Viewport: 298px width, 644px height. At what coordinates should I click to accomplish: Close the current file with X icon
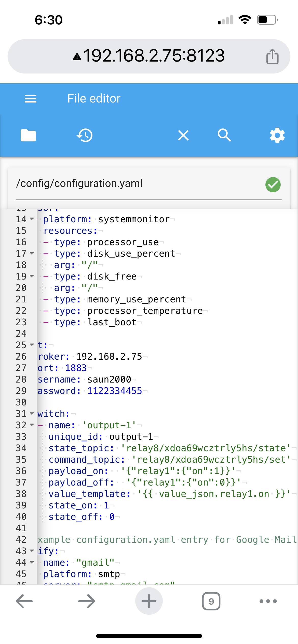tap(183, 135)
